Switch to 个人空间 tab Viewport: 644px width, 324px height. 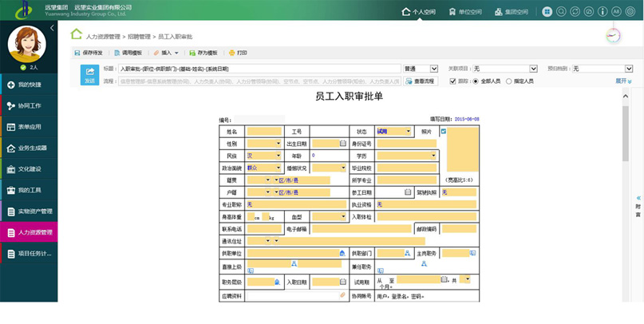pos(418,12)
